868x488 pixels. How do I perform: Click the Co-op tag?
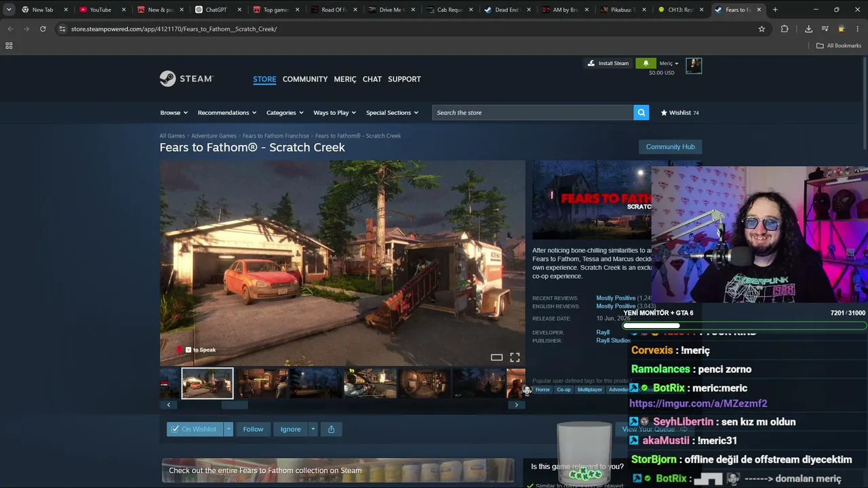pyautogui.click(x=564, y=390)
